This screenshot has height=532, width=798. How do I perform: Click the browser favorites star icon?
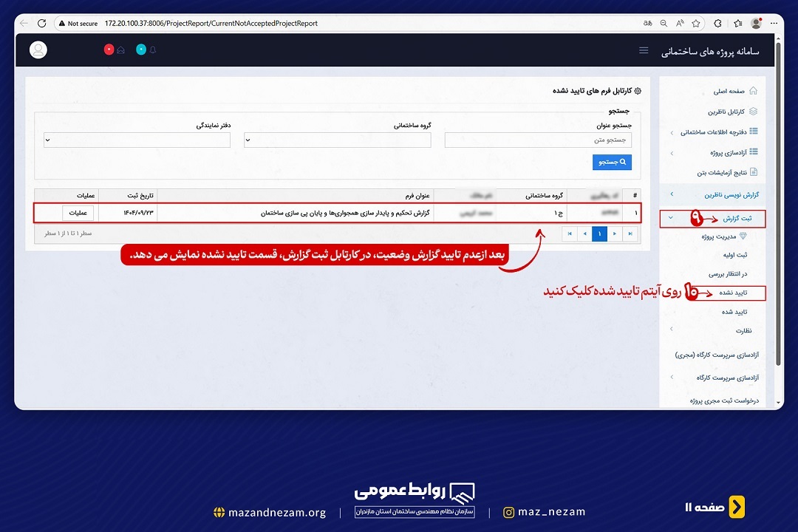[696, 24]
